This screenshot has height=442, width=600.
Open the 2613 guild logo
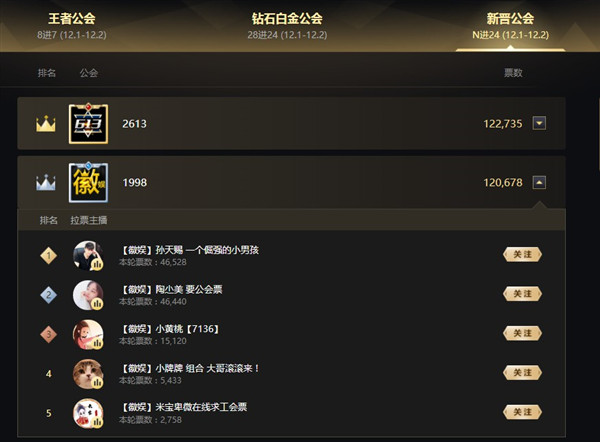(88, 124)
